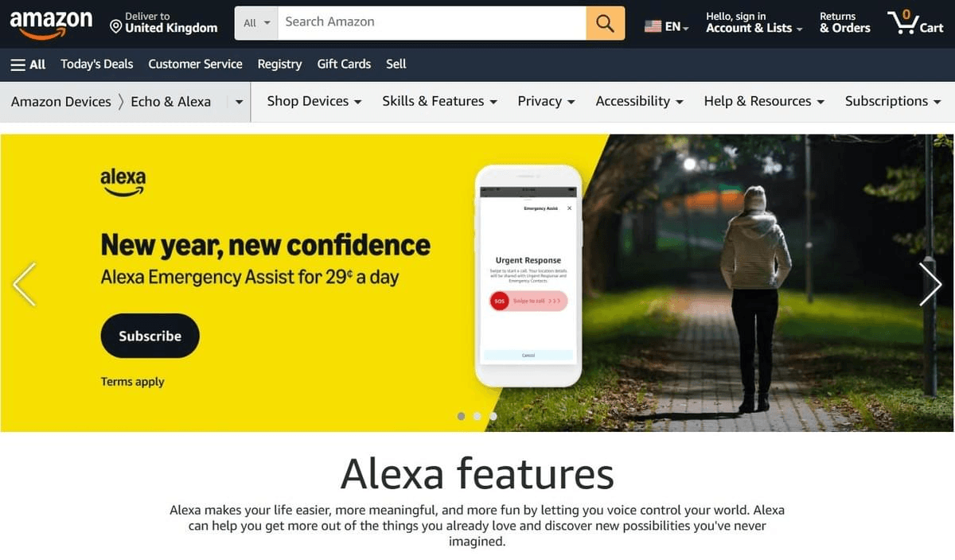The image size is (955, 560).
Task: Expand the Skills & Features dropdown
Action: tap(439, 101)
